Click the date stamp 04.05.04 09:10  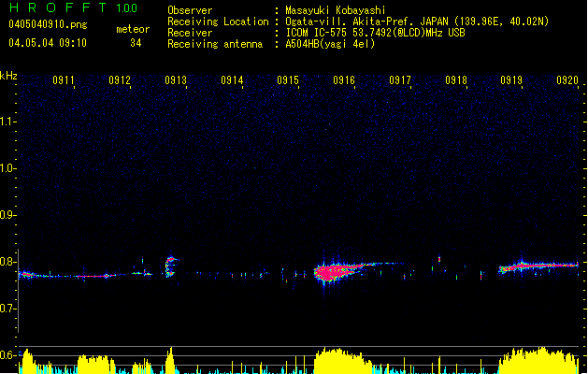pyautogui.click(x=48, y=43)
